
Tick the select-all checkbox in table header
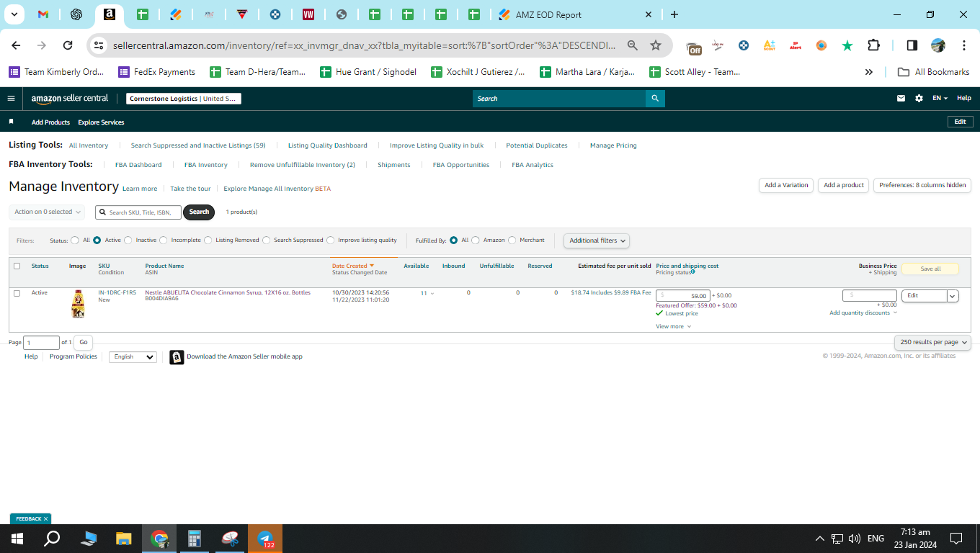pos(17,266)
